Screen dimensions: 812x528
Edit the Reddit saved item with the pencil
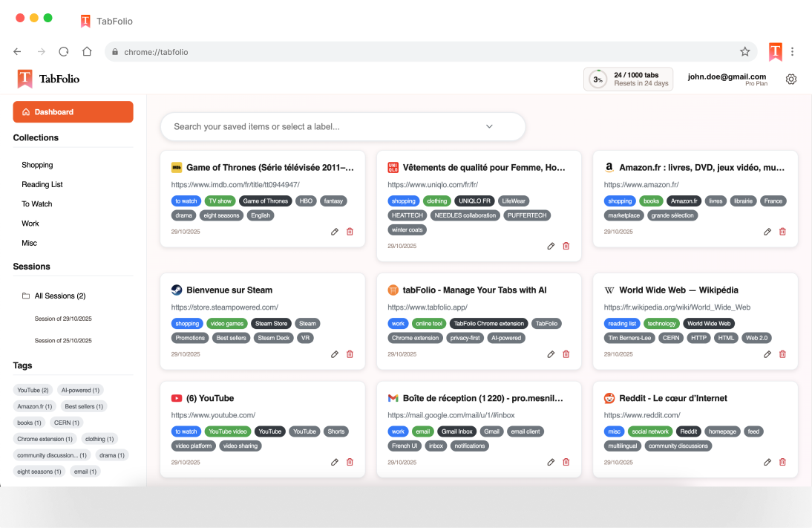pos(767,462)
